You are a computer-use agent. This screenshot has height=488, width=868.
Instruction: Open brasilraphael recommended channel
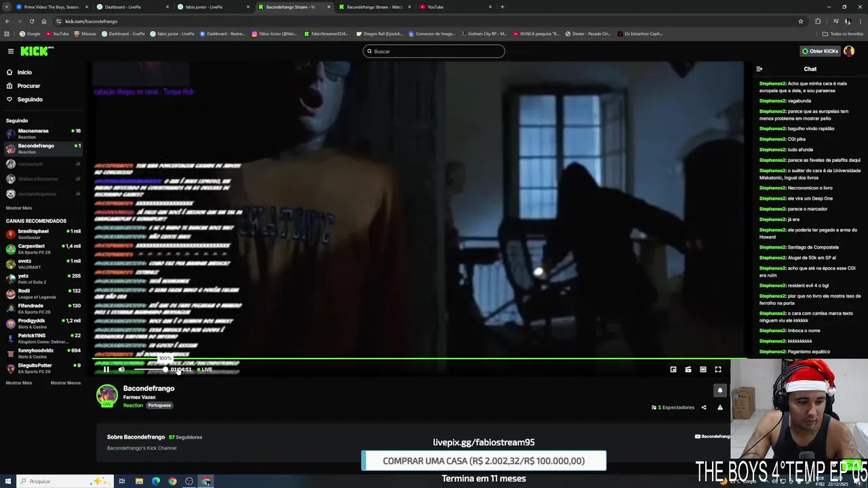point(42,234)
